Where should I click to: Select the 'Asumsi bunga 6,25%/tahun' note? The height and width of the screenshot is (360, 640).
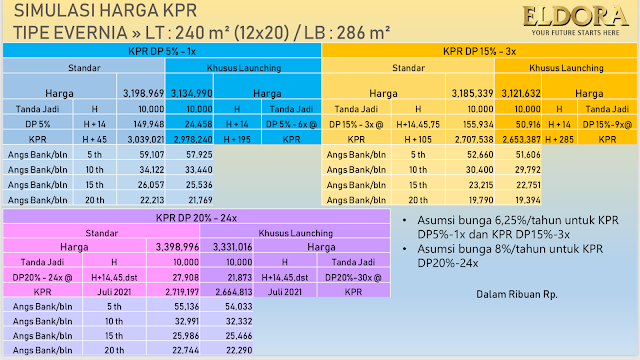click(518, 227)
